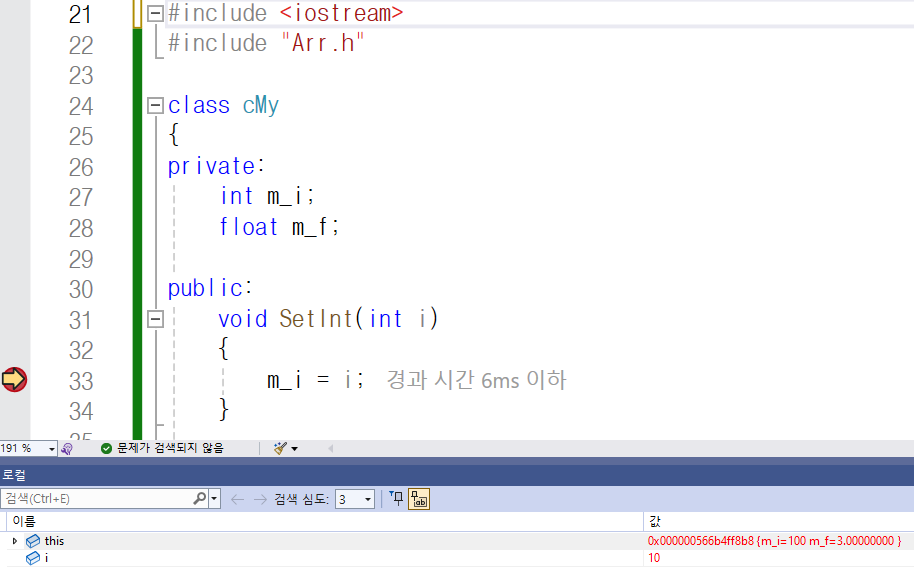
Task: Click the forward arrow in Locals search
Action: point(260,499)
